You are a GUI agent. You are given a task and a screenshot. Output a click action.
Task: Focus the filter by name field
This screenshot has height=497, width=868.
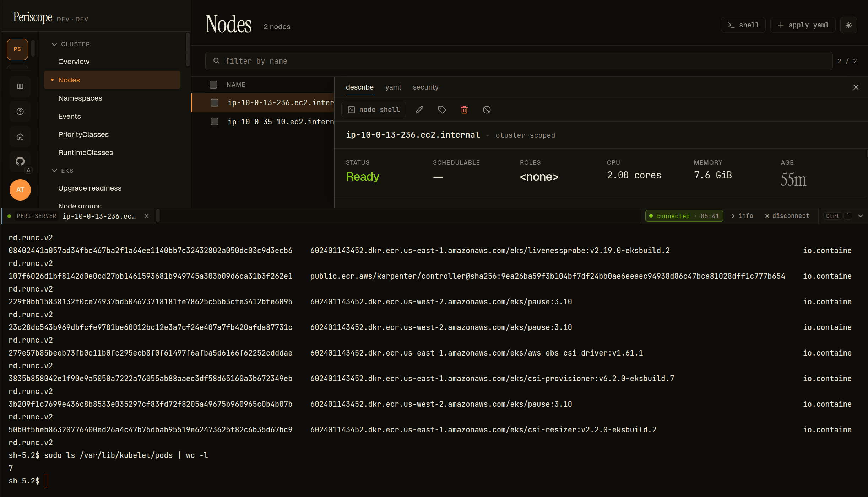(519, 61)
